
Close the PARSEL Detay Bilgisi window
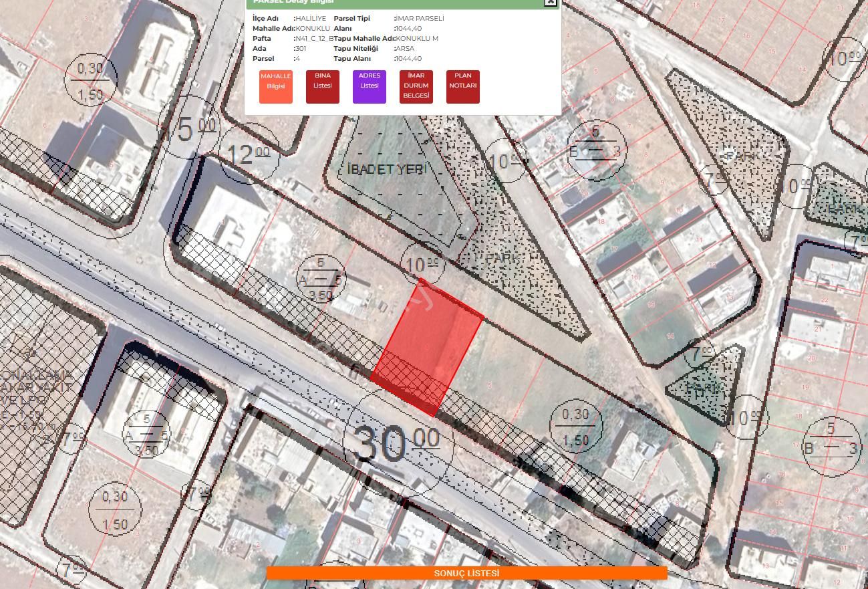pyautogui.click(x=550, y=3)
